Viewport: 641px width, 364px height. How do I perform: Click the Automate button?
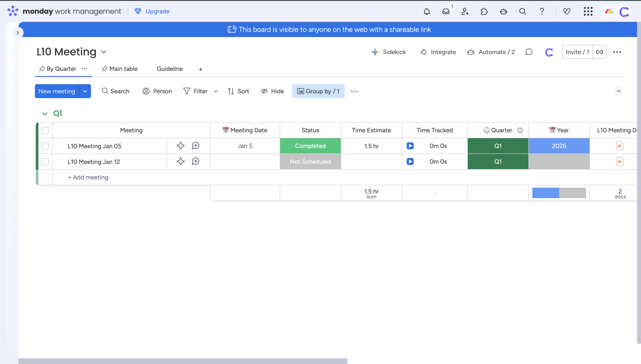491,52
